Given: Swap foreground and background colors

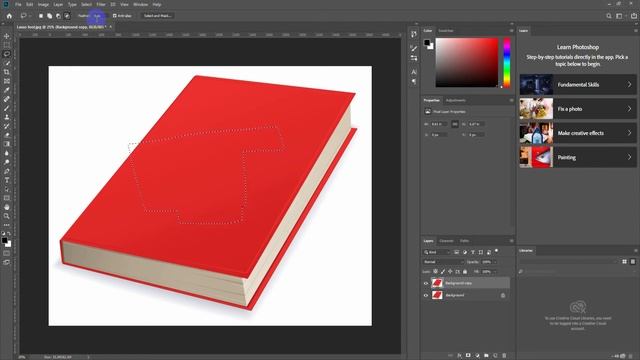Looking at the screenshot, I should (x=9, y=233).
